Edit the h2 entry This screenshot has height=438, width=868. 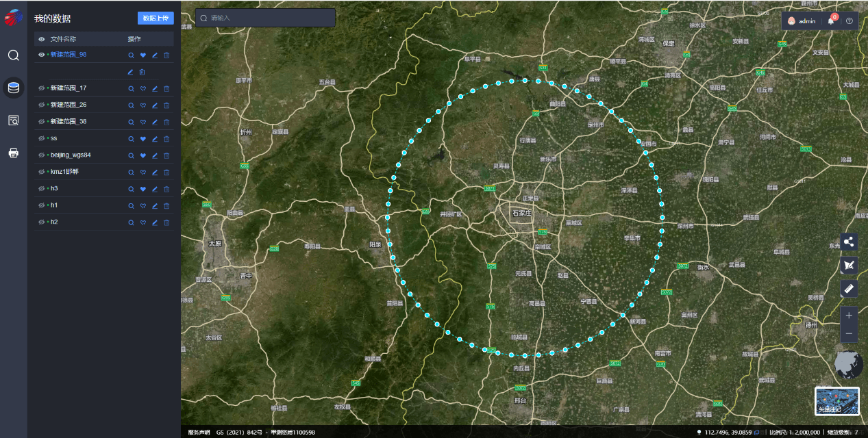155,222
